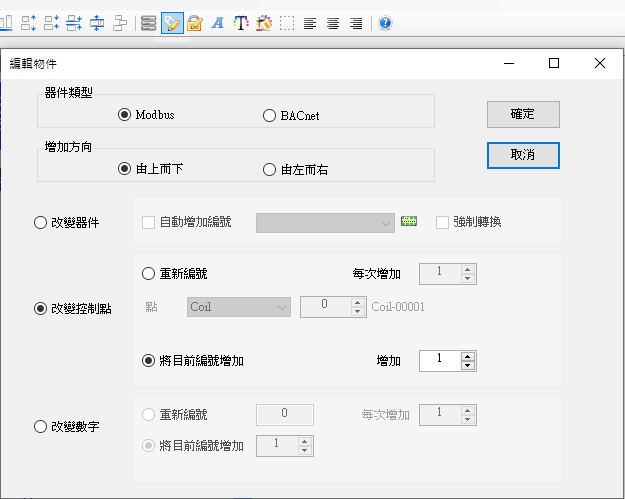This screenshot has height=499, width=625.
Task: Select the BACnet device type radio button
Action: click(269, 115)
